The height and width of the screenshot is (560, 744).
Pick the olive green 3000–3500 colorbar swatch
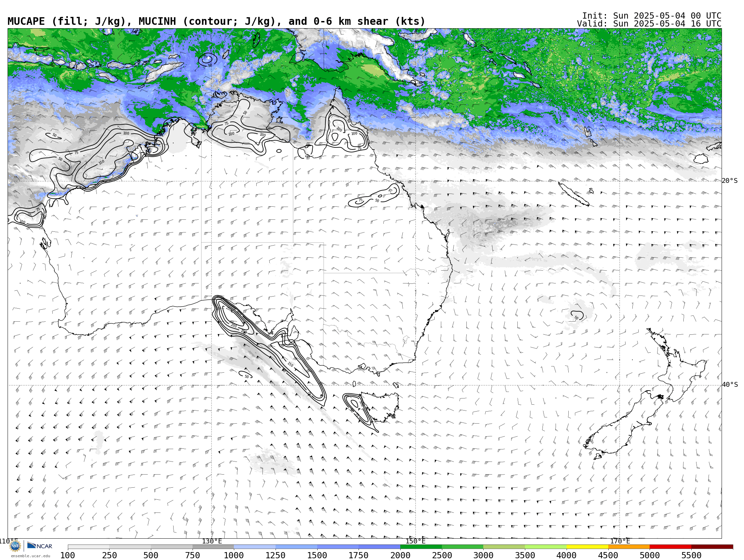(504, 547)
